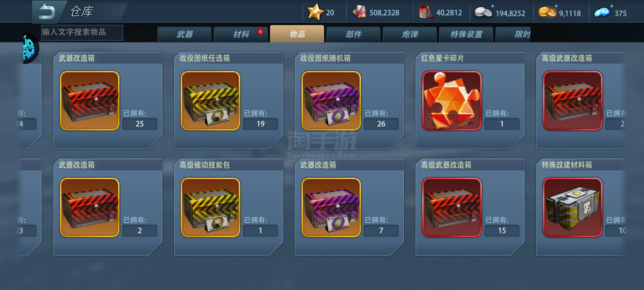Image resolution: width=644 pixels, height=290 pixels.
Task: Select 武器改造箱 card with 25 owned
Action: (108, 100)
